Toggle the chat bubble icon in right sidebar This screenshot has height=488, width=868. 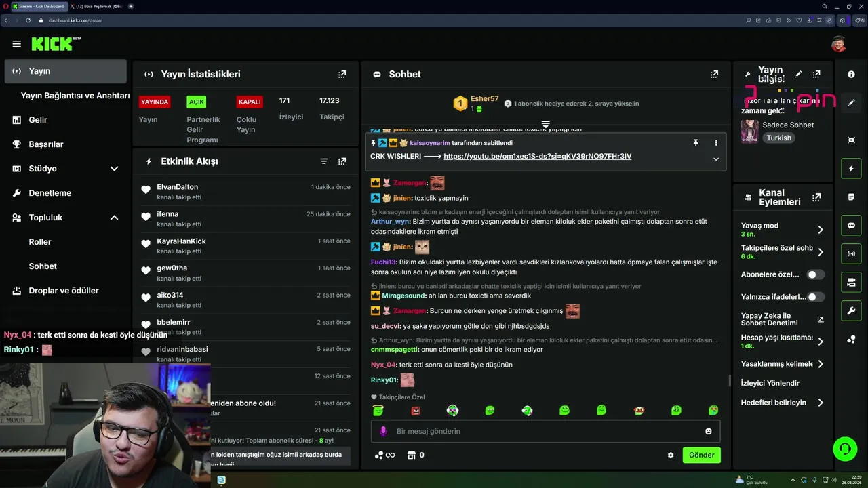pyautogui.click(x=851, y=225)
